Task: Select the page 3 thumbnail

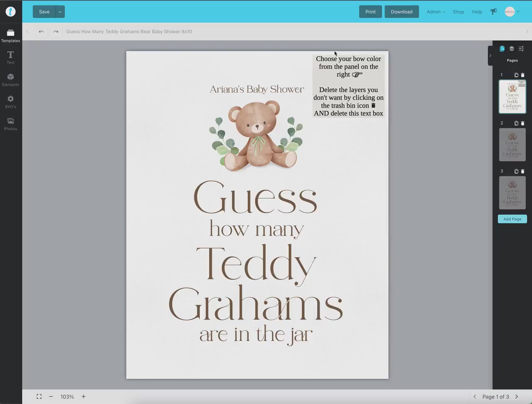Action: pos(512,192)
